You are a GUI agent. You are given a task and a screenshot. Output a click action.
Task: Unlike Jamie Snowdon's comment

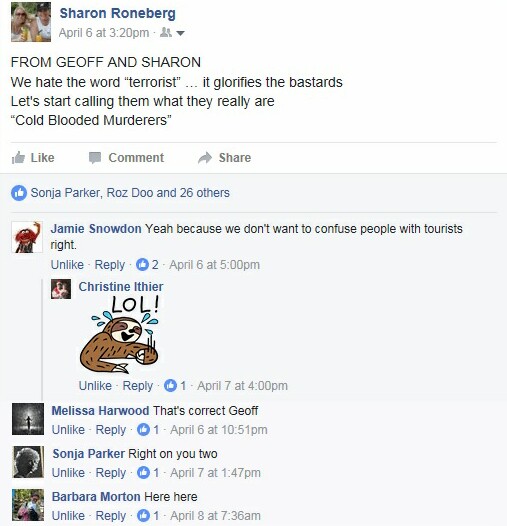[67, 265]
